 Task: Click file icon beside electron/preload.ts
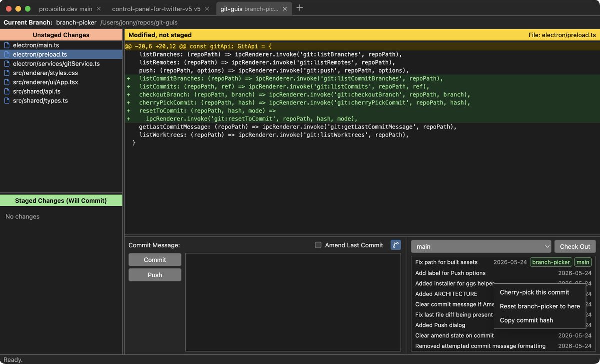click(7, 55)
